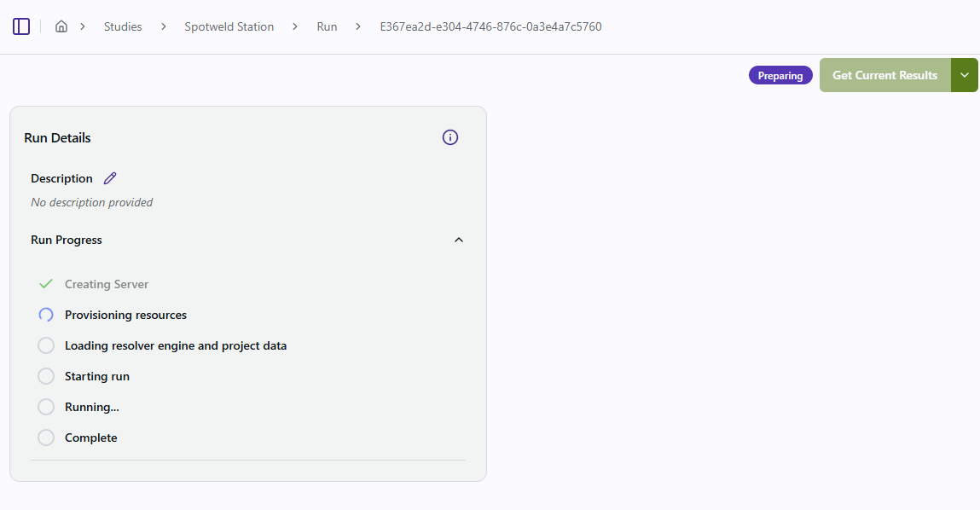Click the 'Provisioning resources' step label

(x=125, y=315)
